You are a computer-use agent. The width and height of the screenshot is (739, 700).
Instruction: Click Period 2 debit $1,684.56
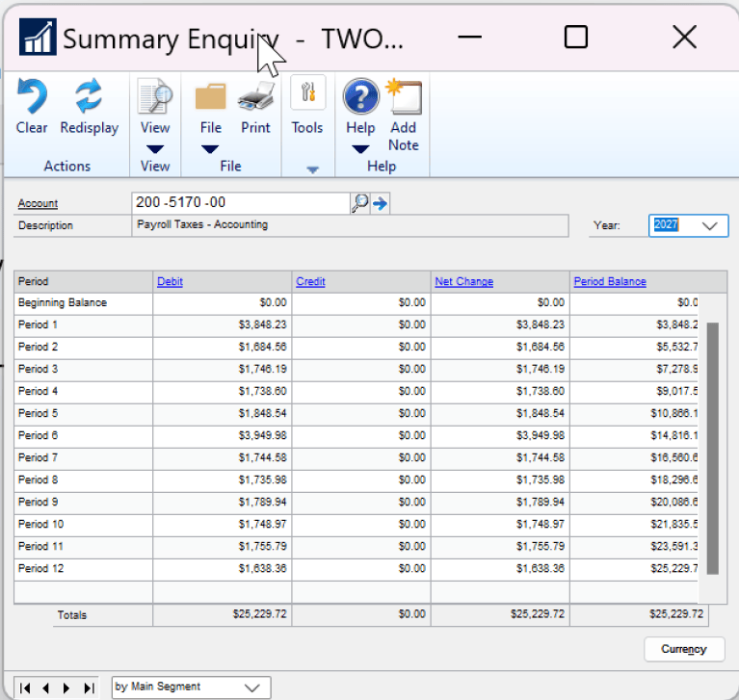262,347
